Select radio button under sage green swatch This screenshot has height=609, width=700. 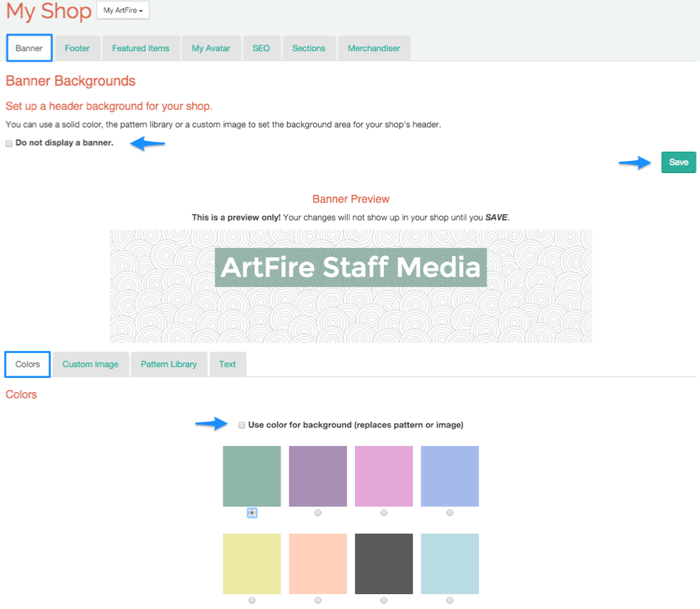252,513
